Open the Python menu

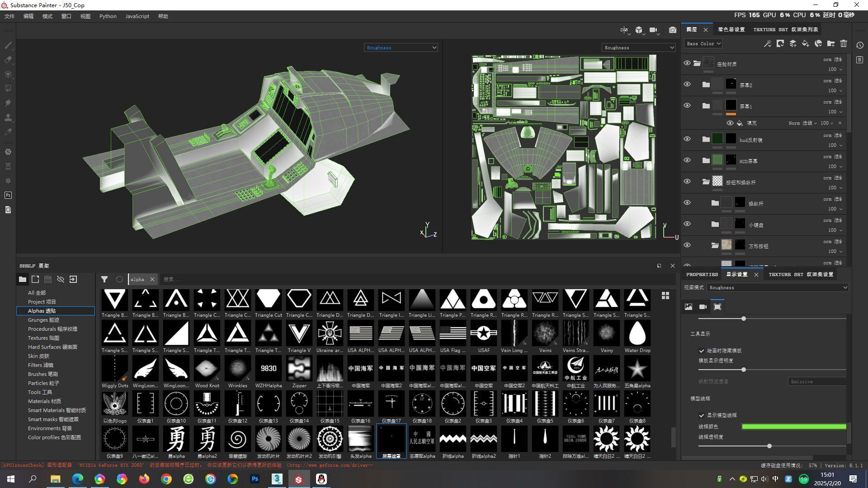pyautogui.click(x=108, y=16)
